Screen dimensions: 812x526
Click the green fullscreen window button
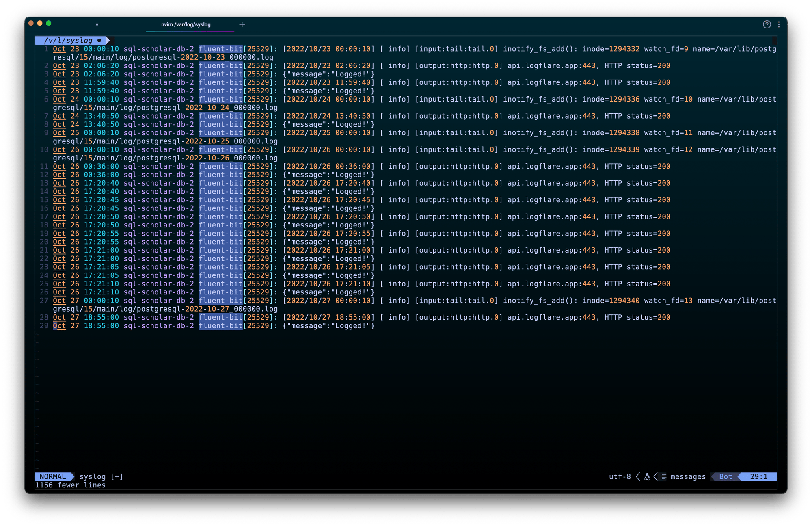point(48,23)
